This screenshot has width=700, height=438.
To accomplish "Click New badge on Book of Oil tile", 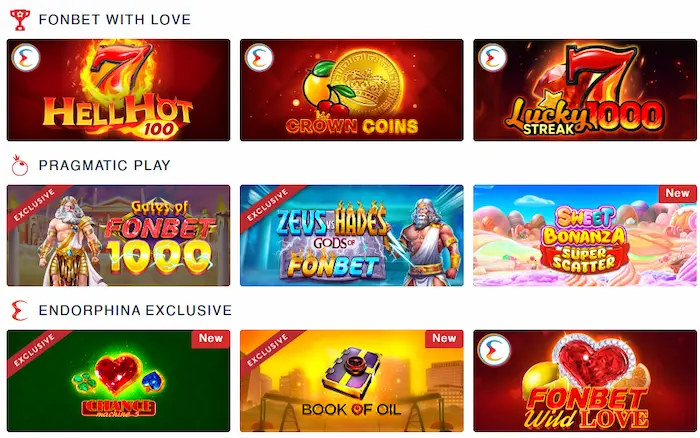I will (444, 338).
